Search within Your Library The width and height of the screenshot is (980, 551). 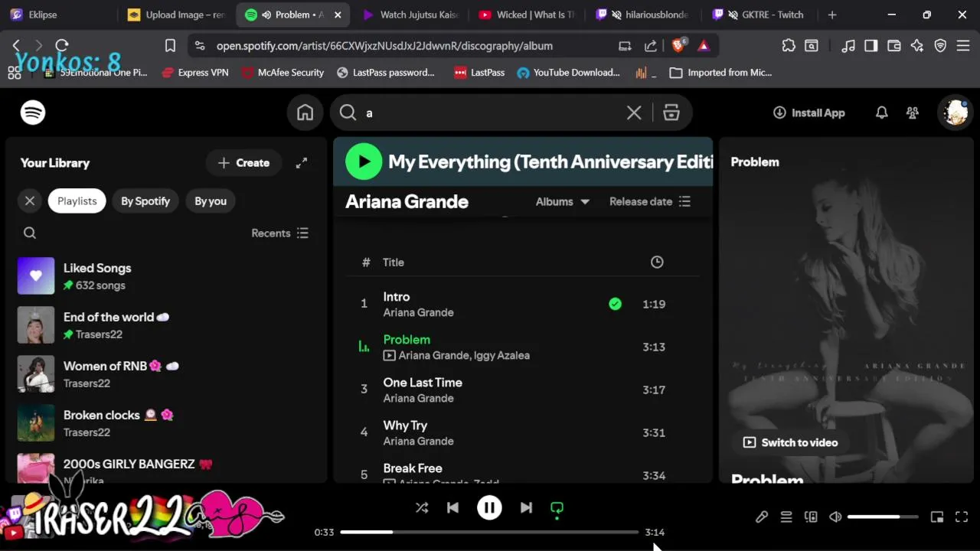tap(30, 233)
